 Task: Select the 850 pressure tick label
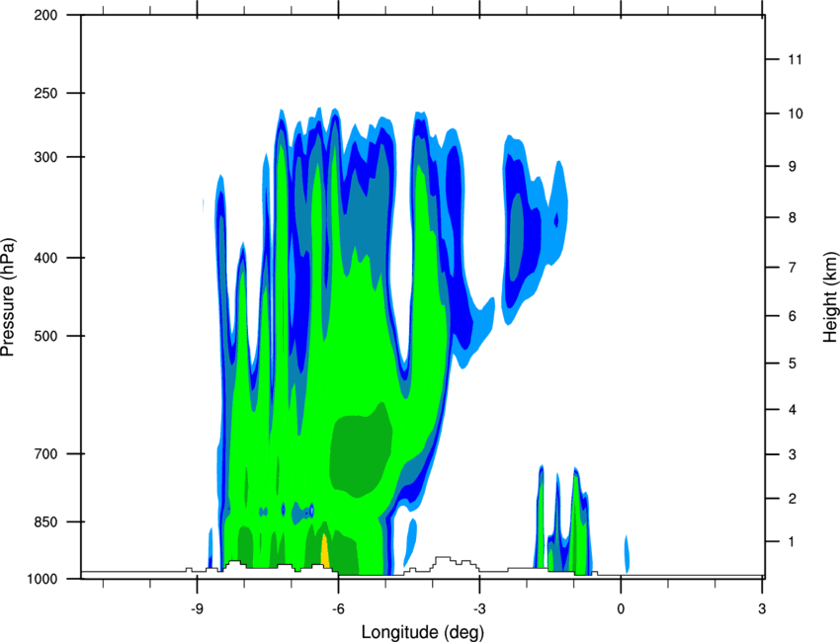pos(46,522)
